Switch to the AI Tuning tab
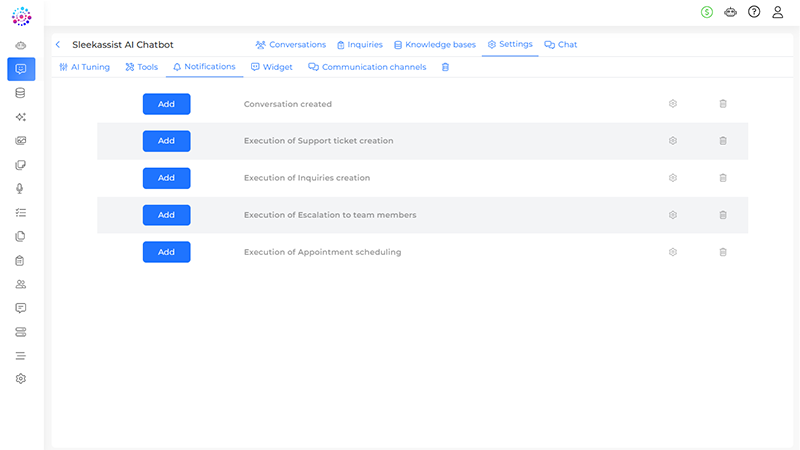 point(84,67)
